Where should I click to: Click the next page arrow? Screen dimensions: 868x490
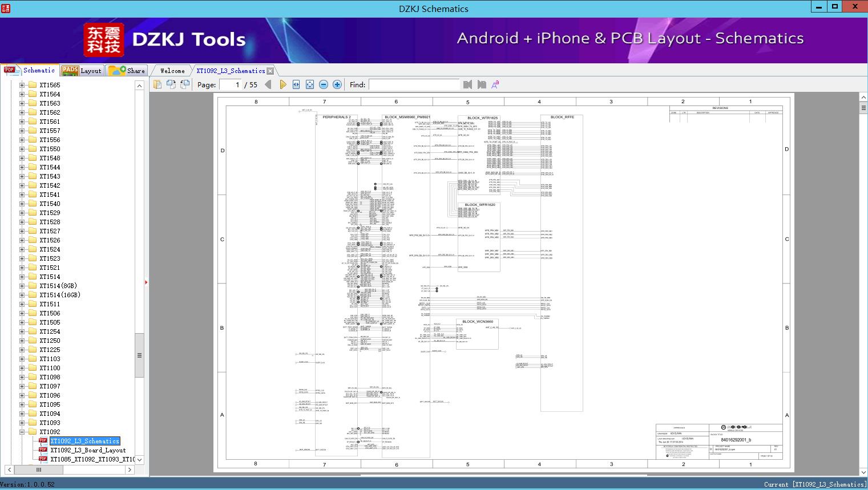click(x=282, y=84)
